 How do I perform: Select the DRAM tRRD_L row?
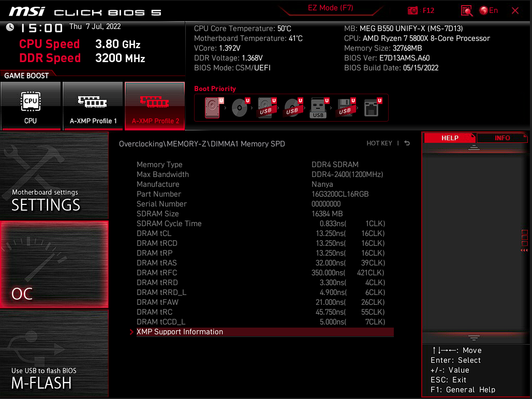(x=265, y=292)
